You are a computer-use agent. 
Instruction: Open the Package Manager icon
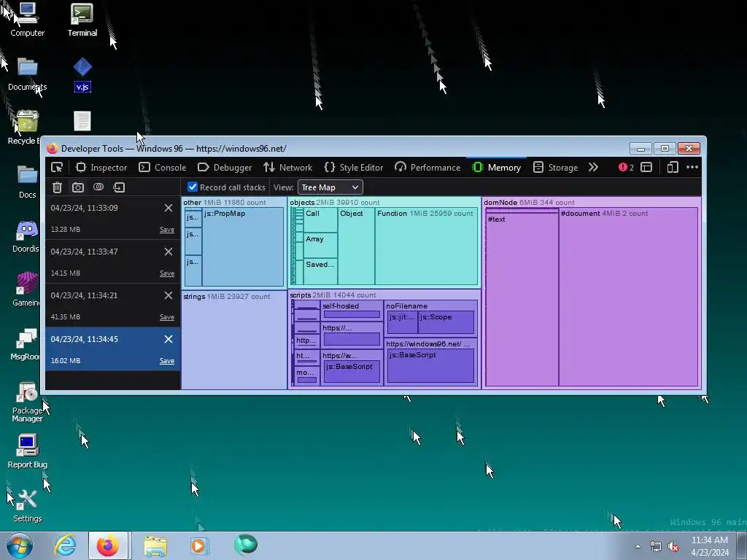pos(27,402)
